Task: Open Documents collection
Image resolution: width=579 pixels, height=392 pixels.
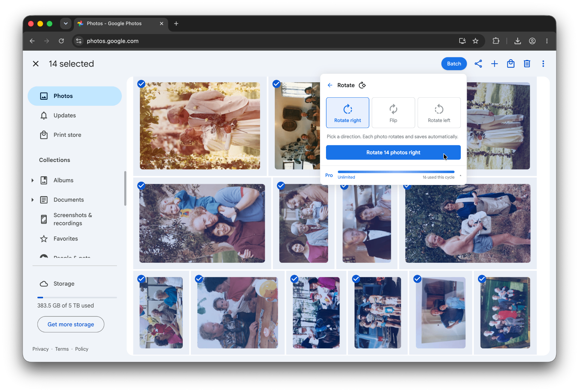Action: tap(68, 200)
